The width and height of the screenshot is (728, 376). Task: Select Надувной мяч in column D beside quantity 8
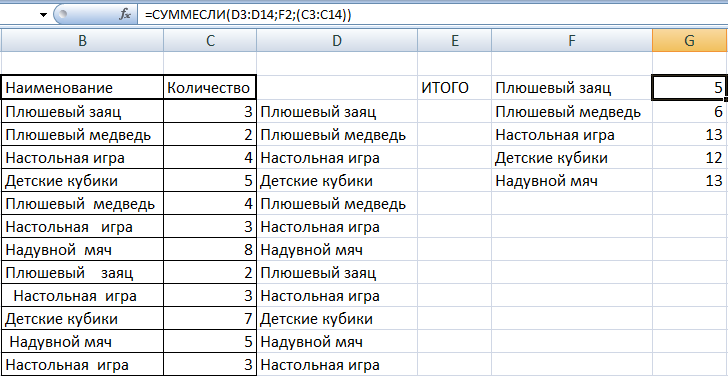click(x=337, y=250)
